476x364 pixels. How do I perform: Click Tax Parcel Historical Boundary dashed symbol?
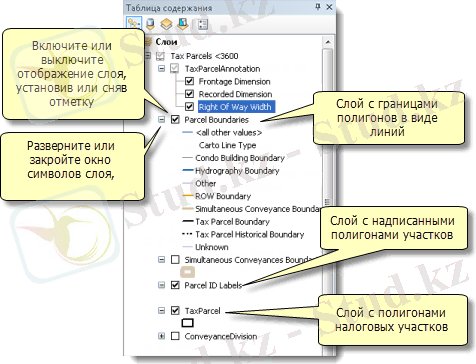[x=188, y=234]
